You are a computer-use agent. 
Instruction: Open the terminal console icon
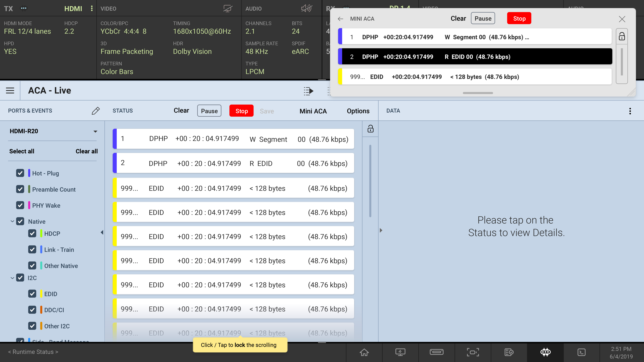[x=581, y=352]
